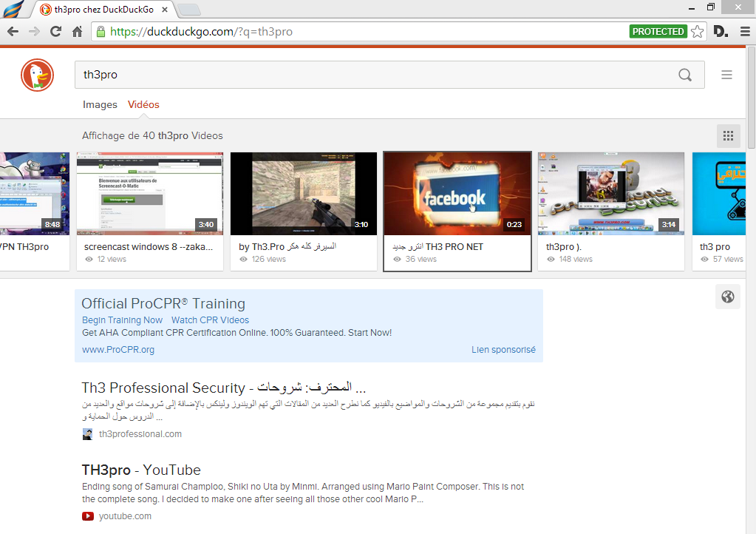
Task: Open the DuckDuckGo extension icon in toolbar
Action: (721, 32)
